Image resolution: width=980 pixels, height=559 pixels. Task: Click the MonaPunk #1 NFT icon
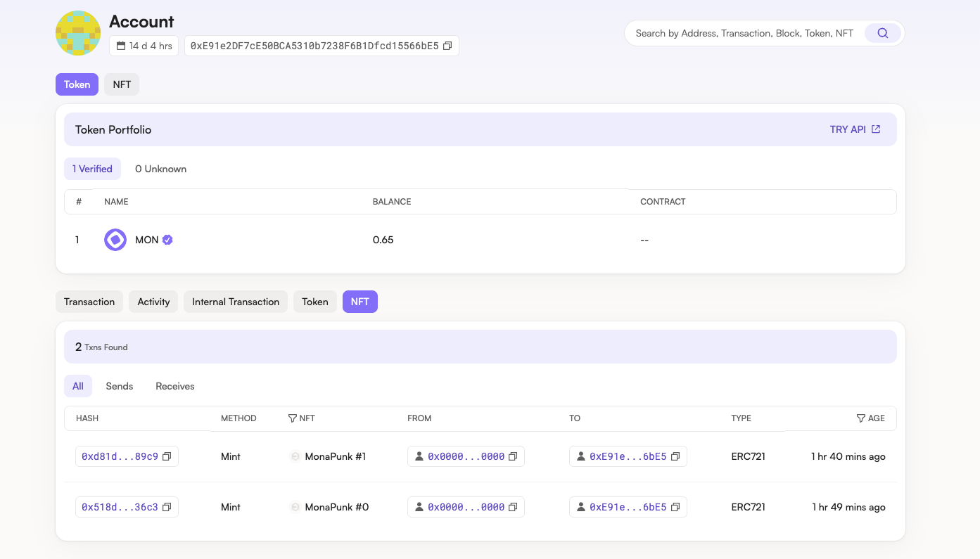pyautogui.click(x=295, y=456)
